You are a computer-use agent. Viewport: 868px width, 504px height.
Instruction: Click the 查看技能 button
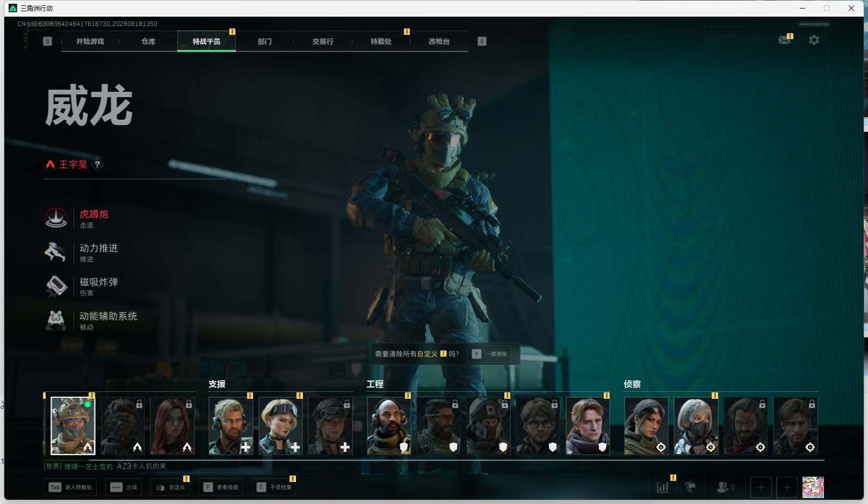coord(221,487)
